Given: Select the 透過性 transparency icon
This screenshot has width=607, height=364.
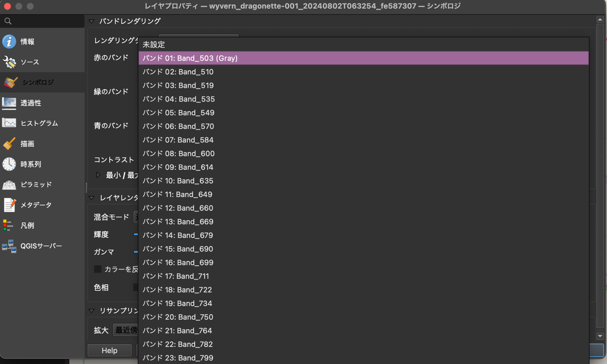Looking at the screenshot, I should (9, 103).
